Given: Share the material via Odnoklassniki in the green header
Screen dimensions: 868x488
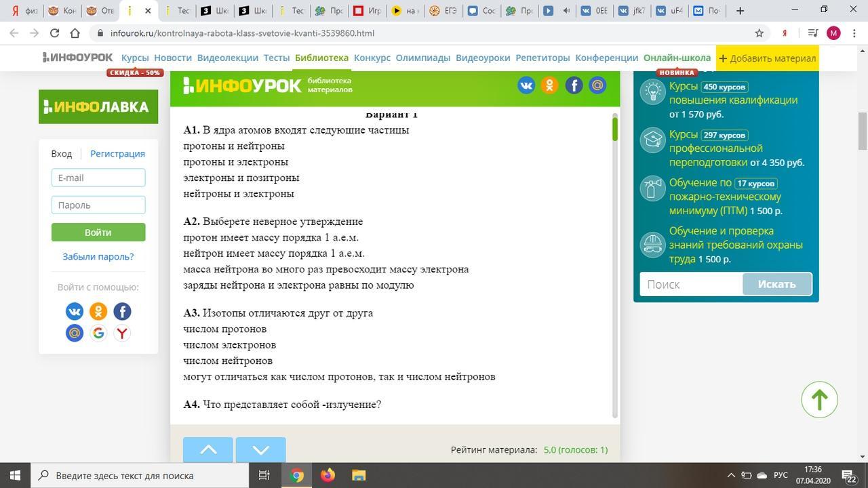Looking at the screenshot, I should pos(550,85).
